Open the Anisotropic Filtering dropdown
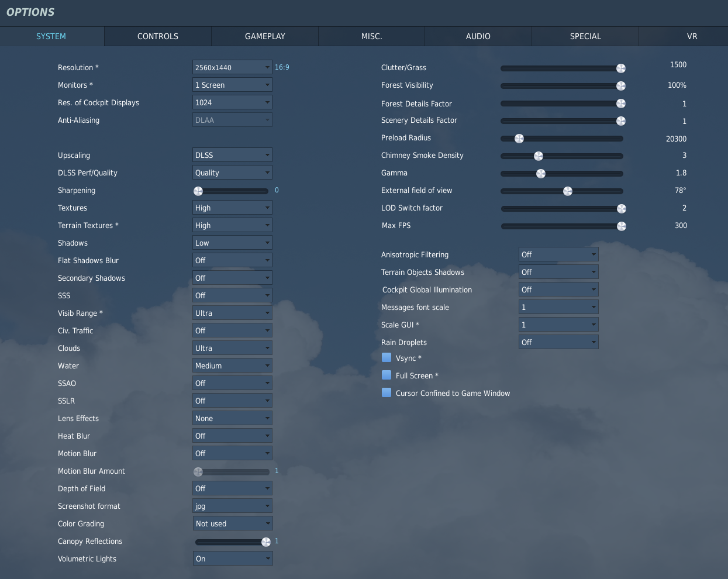Viewport: 728px width, 579px height. 558,254
